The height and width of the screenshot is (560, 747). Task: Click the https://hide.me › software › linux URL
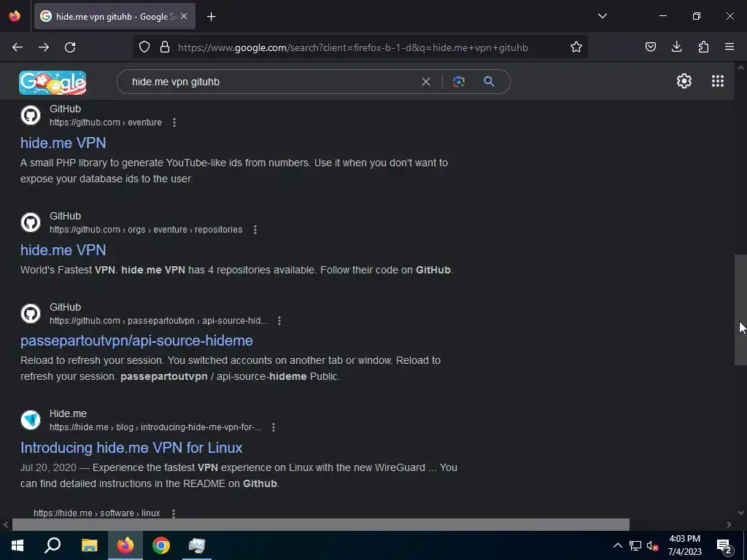pos(97,513)
